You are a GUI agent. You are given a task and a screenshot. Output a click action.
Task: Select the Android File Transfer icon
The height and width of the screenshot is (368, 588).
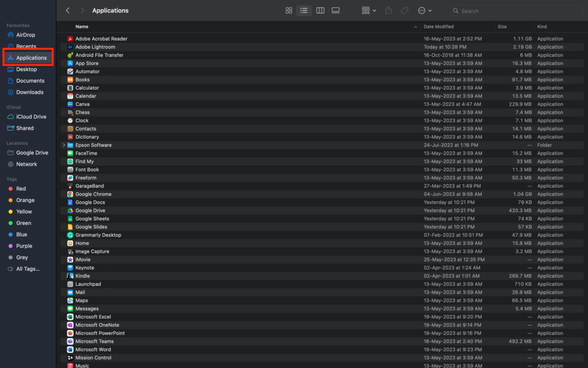[x=70, y=55]
